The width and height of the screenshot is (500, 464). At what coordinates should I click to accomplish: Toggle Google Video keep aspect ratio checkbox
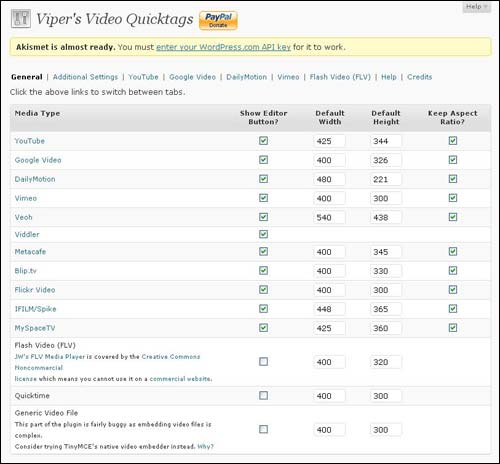[453, 160]
